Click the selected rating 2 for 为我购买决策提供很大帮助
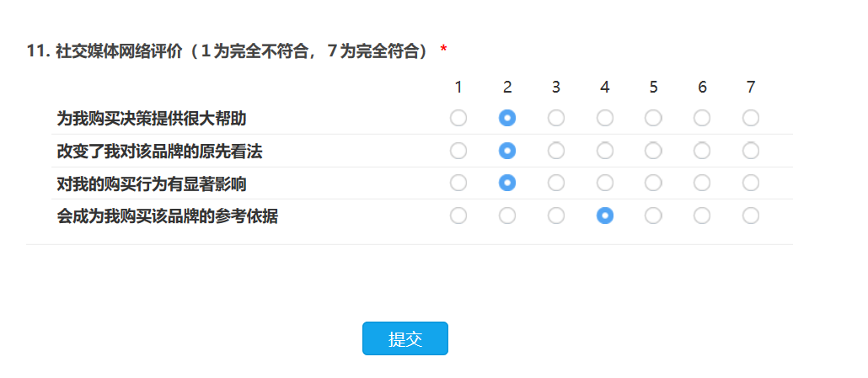Viewport: 868px width, 378px height. tap(507, 118)
